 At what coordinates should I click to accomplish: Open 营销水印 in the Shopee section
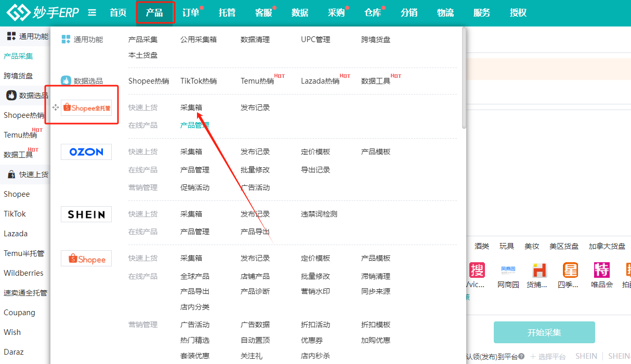(x=315, y=291)
